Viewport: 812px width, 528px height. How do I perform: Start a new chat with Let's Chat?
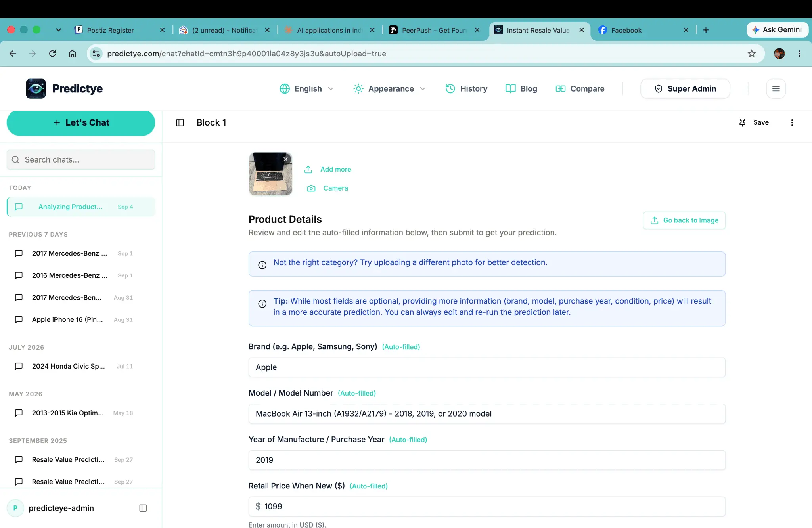pyautogui.click(x=81, y=123)
